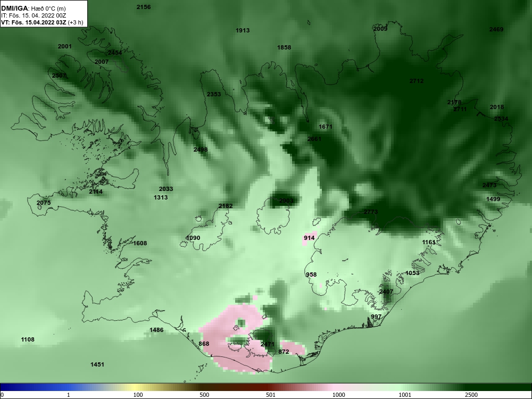Click the 2903 value on the dark glacier patch
Image resolution: width=532 pixels, height=399 pixels.
[x=286, y=201]
